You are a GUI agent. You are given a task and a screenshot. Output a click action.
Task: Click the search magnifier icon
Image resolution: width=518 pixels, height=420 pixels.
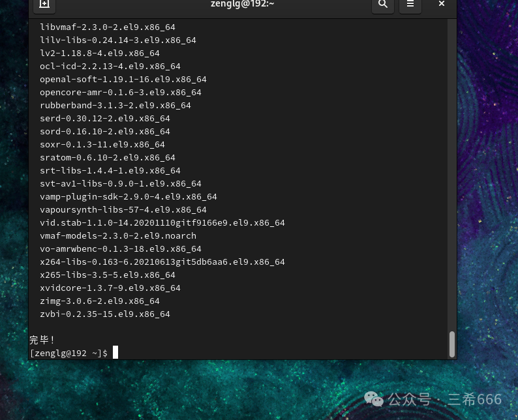[x=382, y=5]
